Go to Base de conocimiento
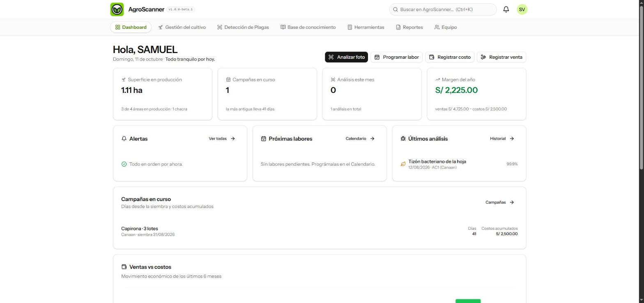Image resolution: width=644 pixels, height=303 pixels. 308,27
